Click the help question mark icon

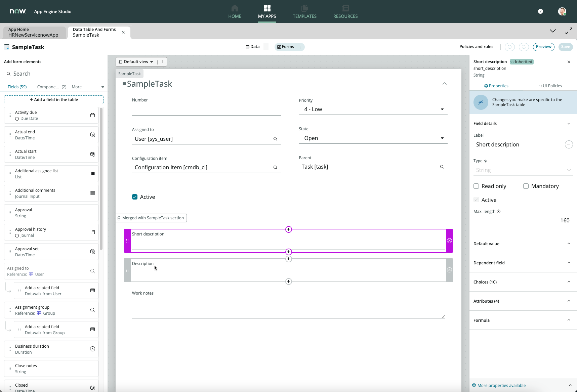click(x=540, y=11)
